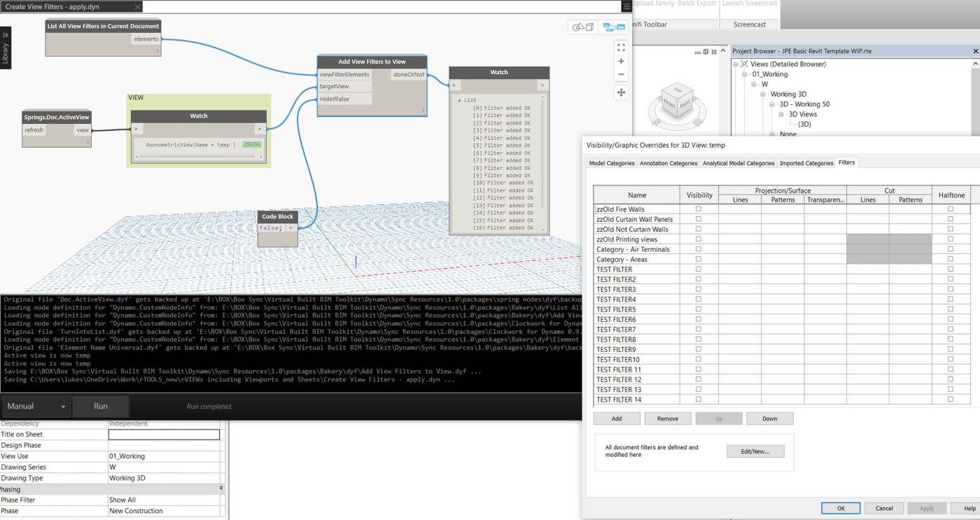Switch to the Model Categories tab
This screenshot has width=980, height=520.
612,163
